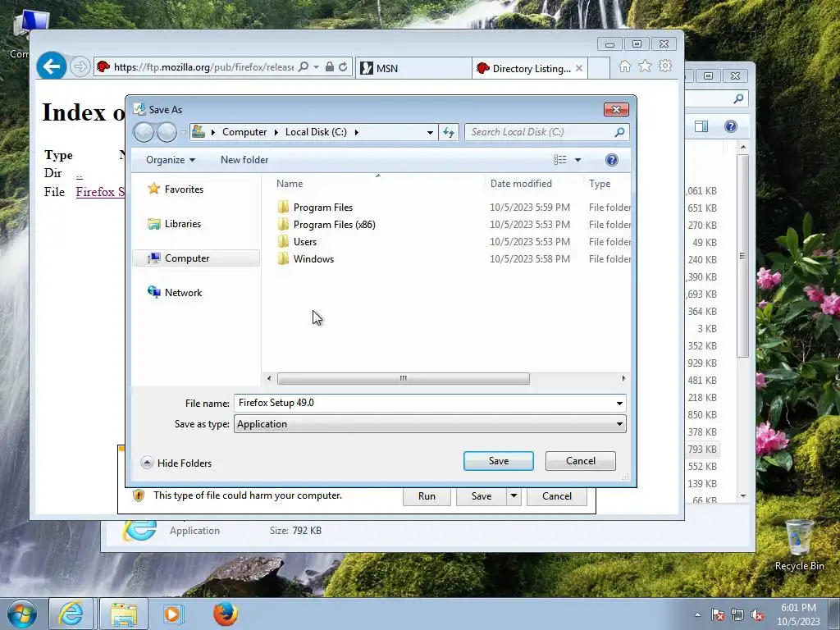
Task: Click the lock security icon in address bar
Action: tap(330, 67)
